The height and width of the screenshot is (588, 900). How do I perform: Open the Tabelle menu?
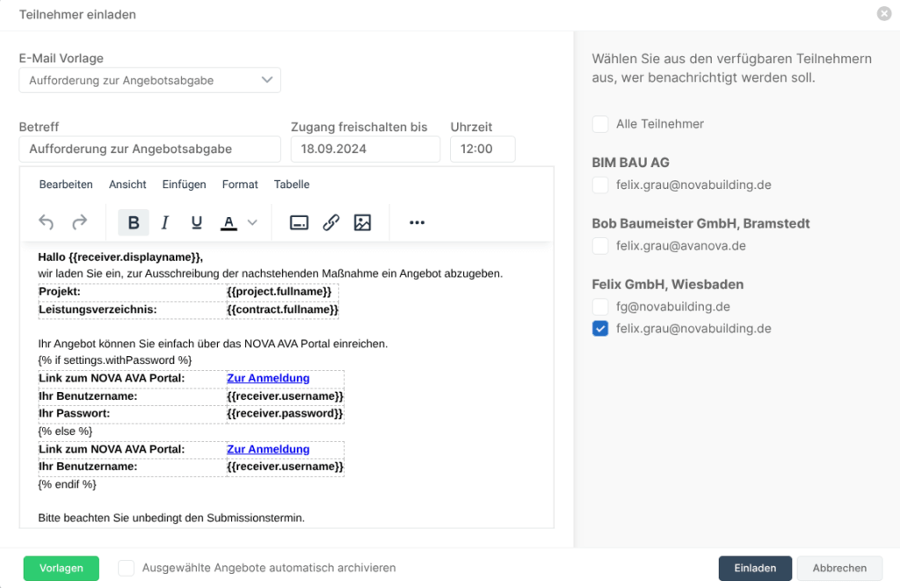[292, 185]
